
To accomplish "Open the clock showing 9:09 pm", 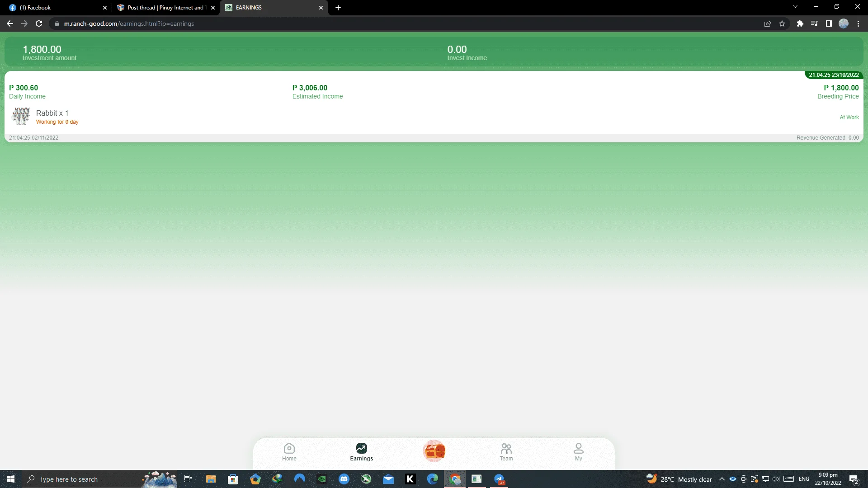I will (828, 479).
